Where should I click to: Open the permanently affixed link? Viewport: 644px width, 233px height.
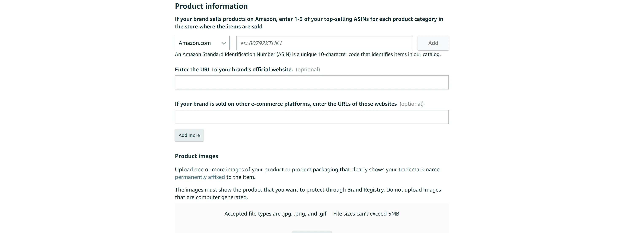pos(200,177)
